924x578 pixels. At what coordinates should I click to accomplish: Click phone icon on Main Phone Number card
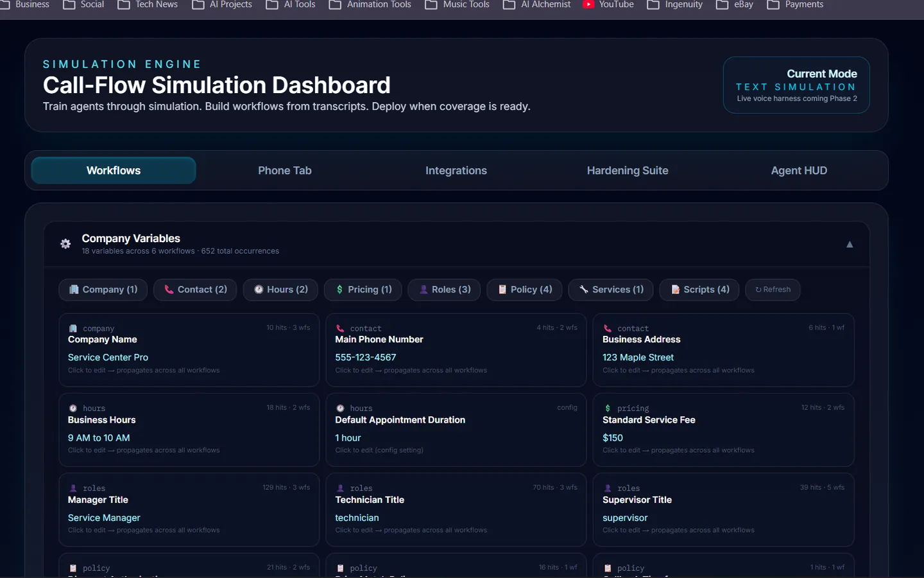click(340, 328)
